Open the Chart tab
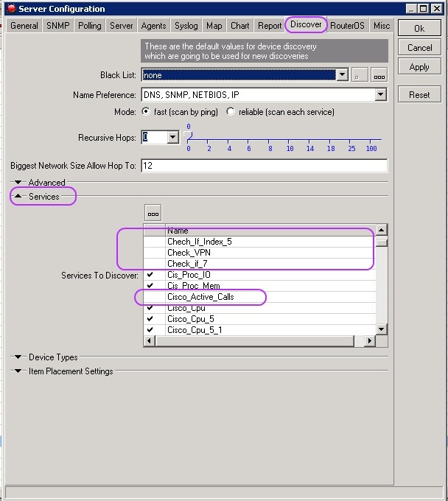Screen dimensions: 448x501 click(x=239, y=26)
